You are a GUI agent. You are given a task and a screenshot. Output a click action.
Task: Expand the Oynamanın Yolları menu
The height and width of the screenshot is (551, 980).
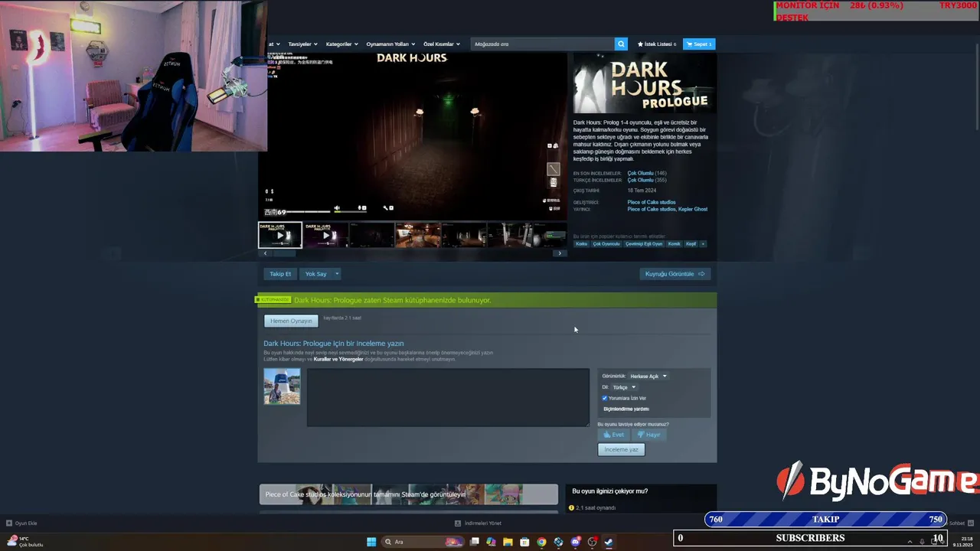(x=390, y=44)
